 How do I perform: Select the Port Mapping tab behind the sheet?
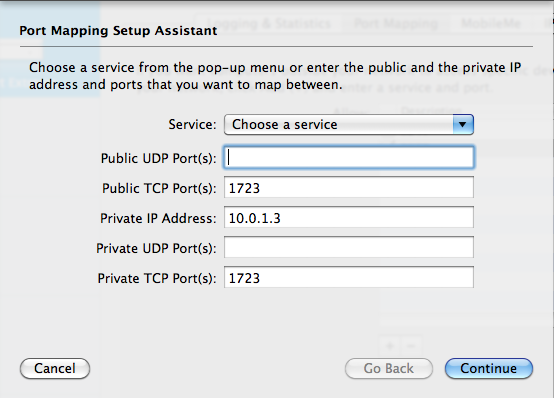click(395, 24)
